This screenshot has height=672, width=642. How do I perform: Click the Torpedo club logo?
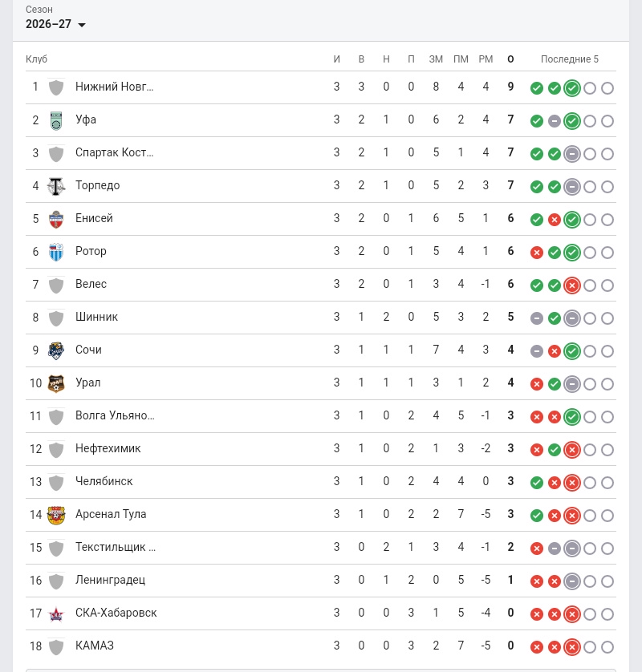pos(56,186)
